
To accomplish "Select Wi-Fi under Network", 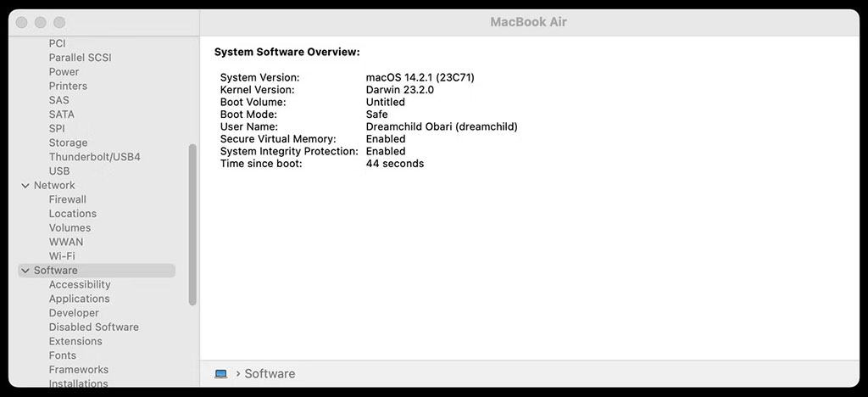I will pos(62,256).
